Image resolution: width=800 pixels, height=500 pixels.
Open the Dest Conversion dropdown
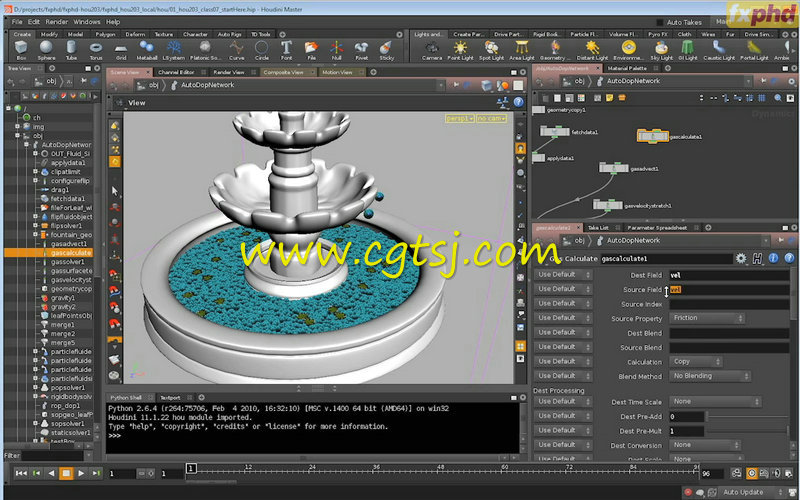705,445
